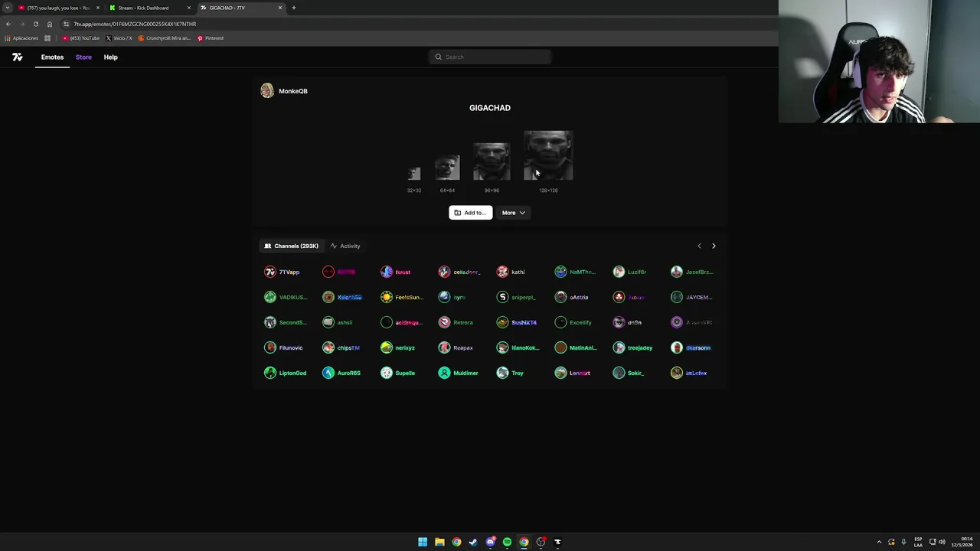Go to next channels page arrow

point(714,246)
